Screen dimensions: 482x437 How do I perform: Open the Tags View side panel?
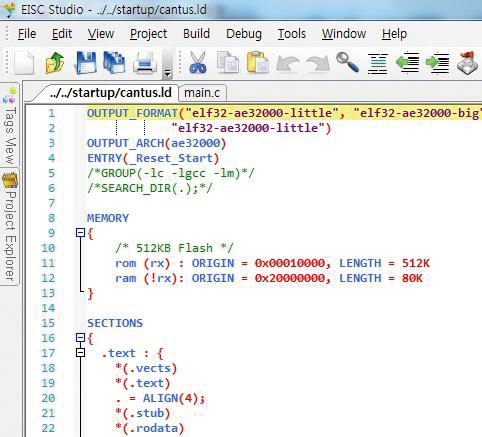click(x=10, y=126)
